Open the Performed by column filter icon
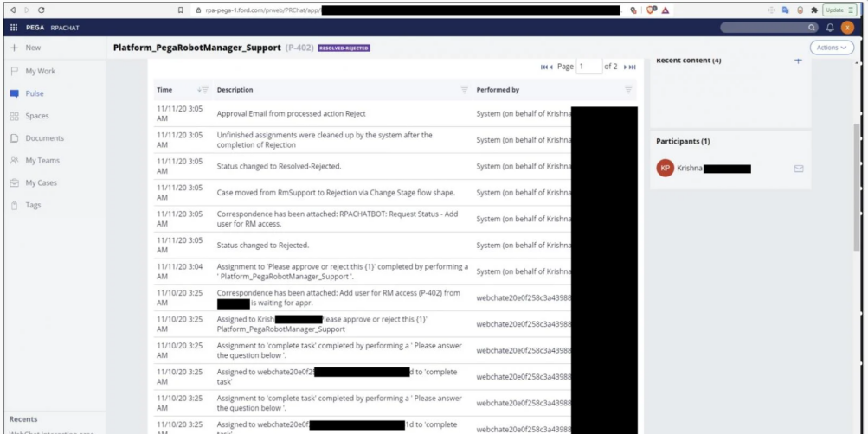 pyautogui.click(x=627, y=90)
